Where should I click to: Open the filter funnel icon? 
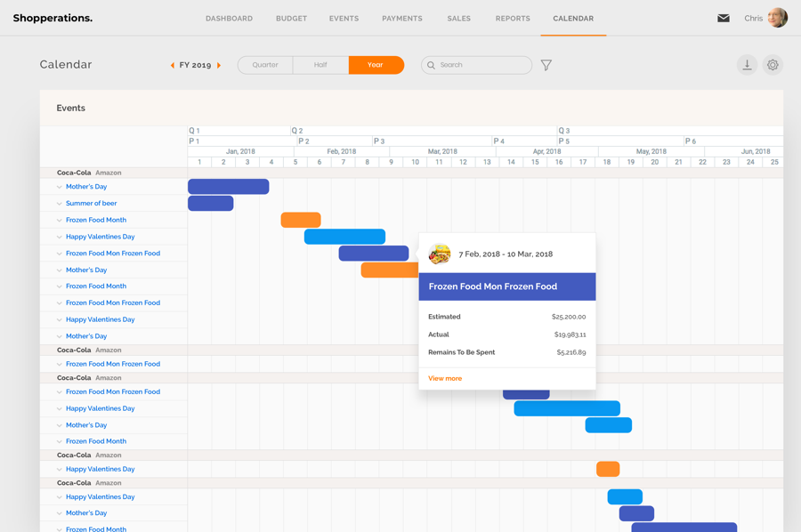[546, 65]
